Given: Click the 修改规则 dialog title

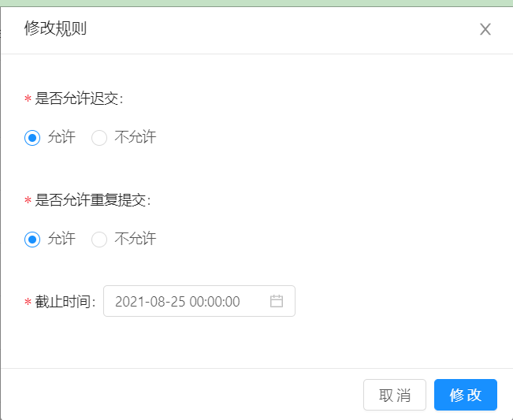Looking at the screenshot, I should pos(55,28).
